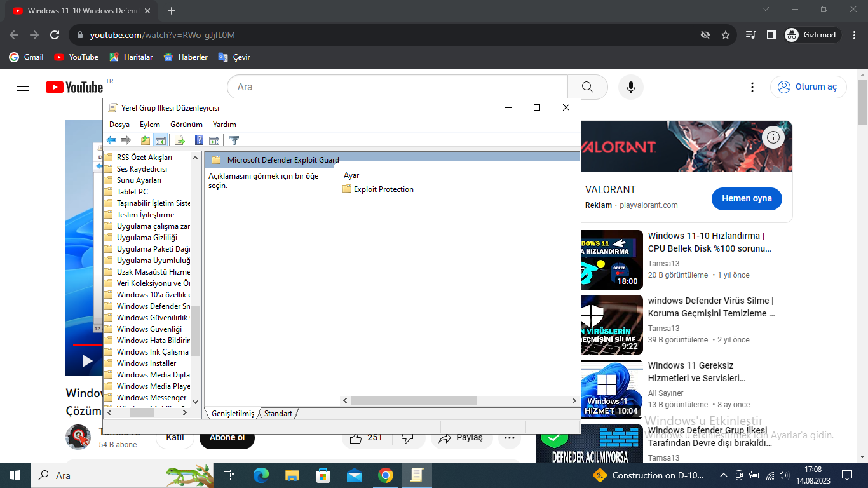Dislike the video with thumbs-down icon
Viewport: 868px width, 488px height.
(x=409, y=438)
